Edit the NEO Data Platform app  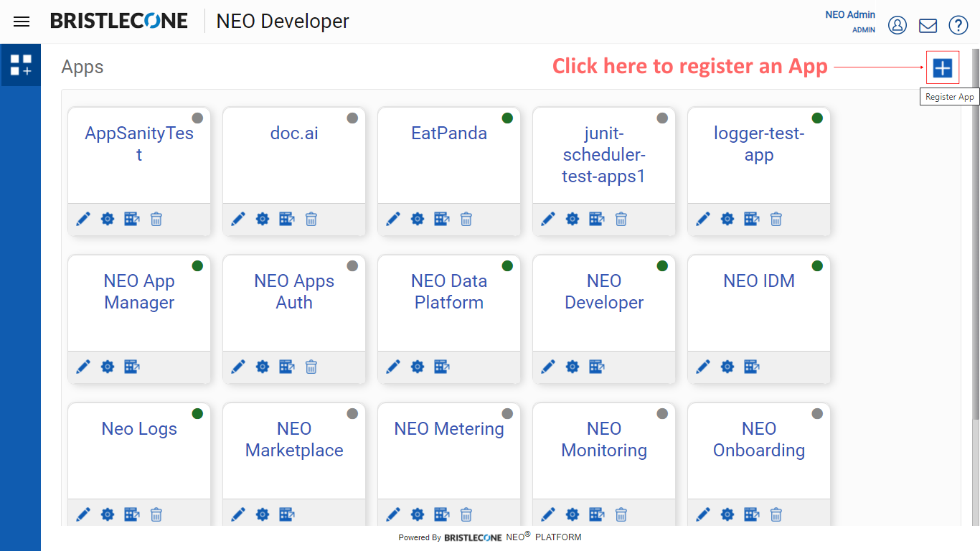tap(393, 367)
